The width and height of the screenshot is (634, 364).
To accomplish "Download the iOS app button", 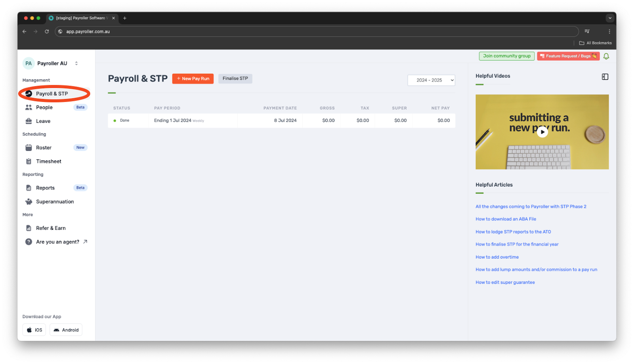I will (x=34, y=330).
